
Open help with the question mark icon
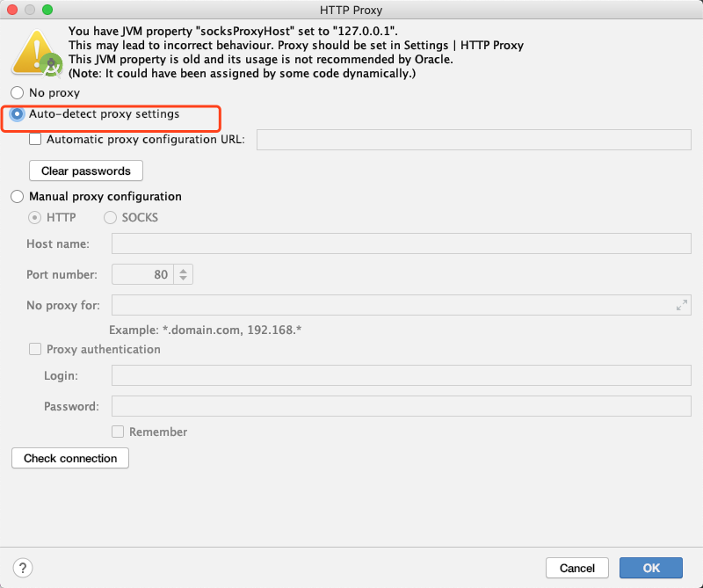[23, 568]
